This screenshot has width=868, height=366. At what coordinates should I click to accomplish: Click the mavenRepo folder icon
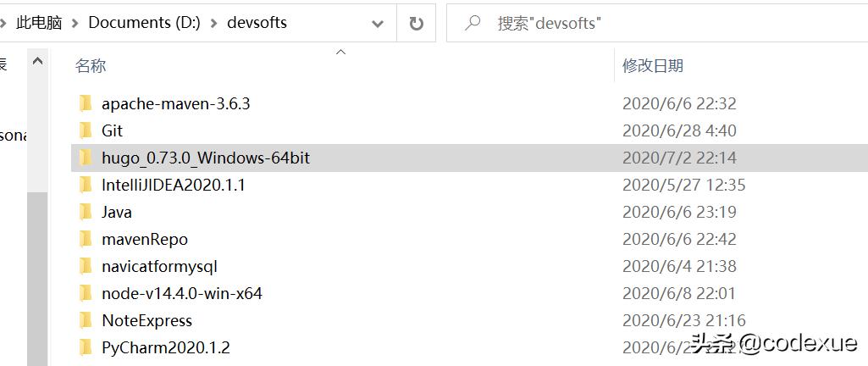tap(85, 239)
